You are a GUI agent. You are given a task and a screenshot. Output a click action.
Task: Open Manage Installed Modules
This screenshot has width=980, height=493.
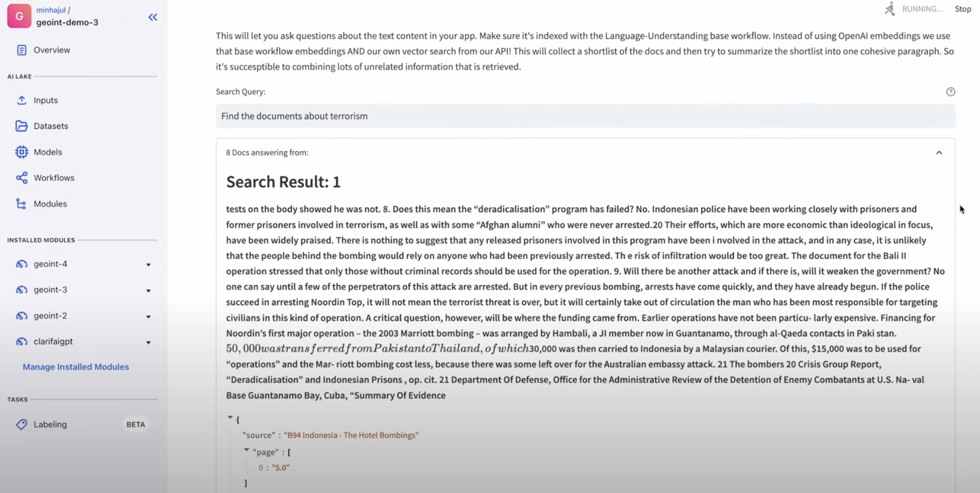(75, 366)
